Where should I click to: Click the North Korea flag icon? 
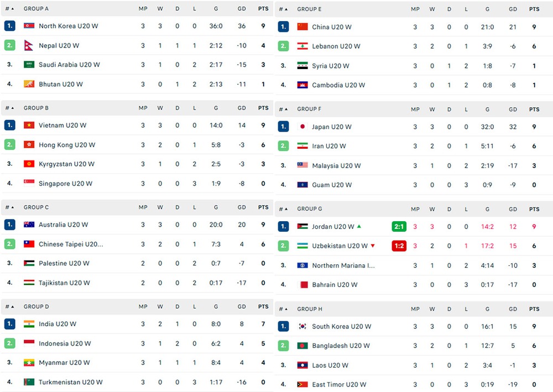pos(29,26)
